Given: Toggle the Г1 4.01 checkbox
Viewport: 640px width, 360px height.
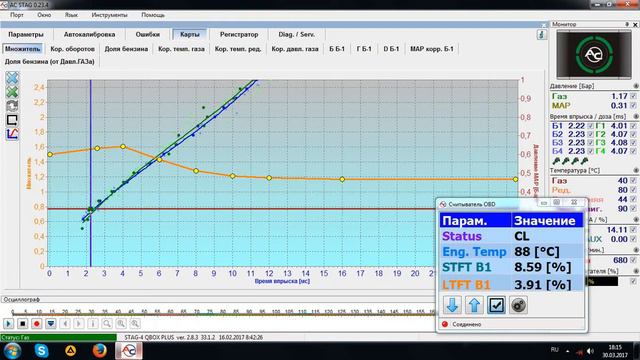Looking at the screenshot, I should pos(633,126).
